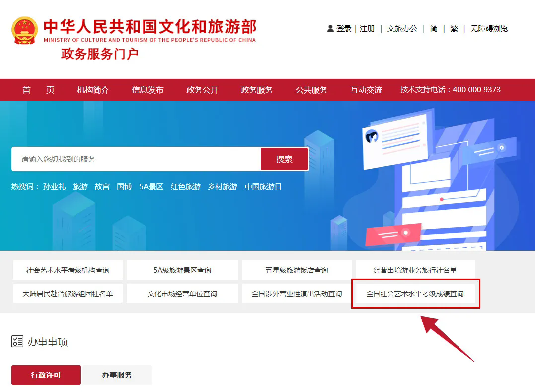Select hot keyword 乡村旅游
Viewport: 535px width, 392px height.
223,187
